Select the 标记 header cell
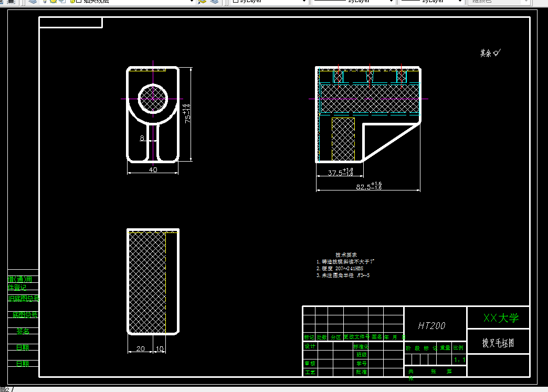Viewport: 548px width, 392px height. tap(309, 337)
